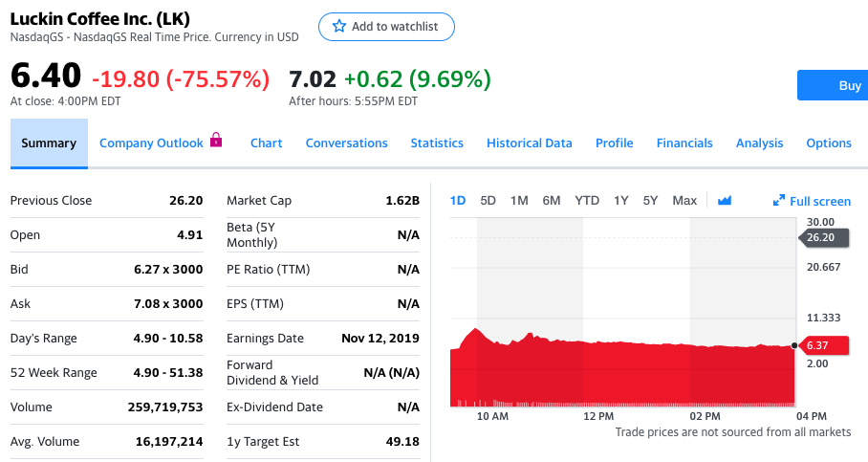Image resolution: width=868 pixels, height=462 pixels.
Task: Click the -19.80 (-75.57%) change figure
Action: [x=181, y=79]
